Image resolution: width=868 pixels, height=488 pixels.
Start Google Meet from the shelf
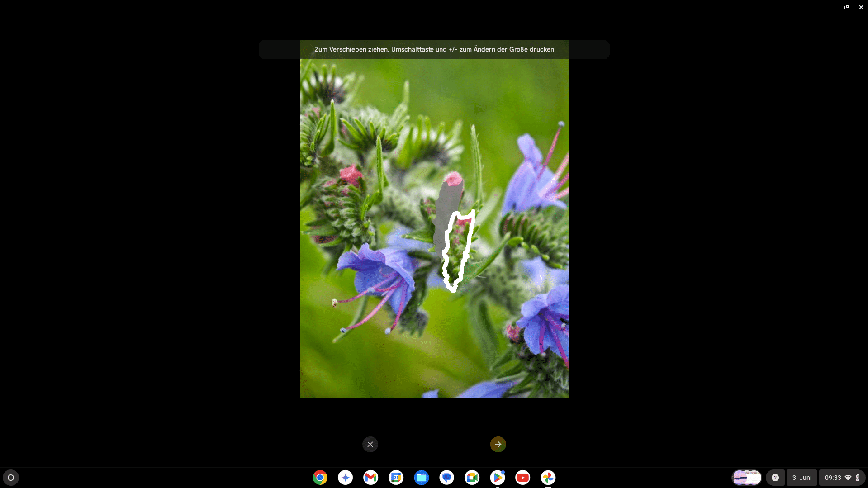tap(472, 478)
